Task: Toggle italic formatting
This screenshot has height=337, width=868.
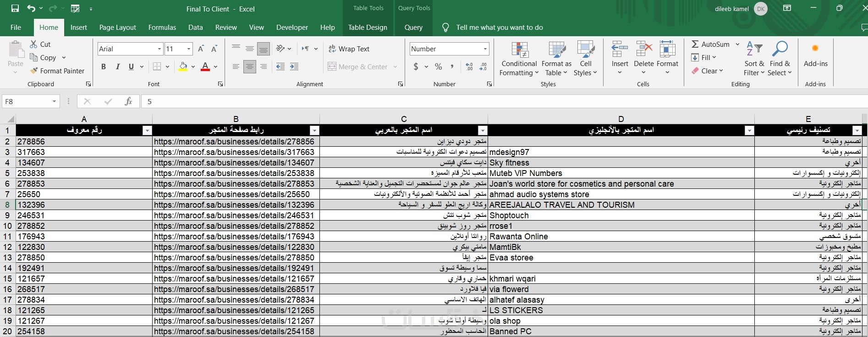Action: tap(118, 66)
